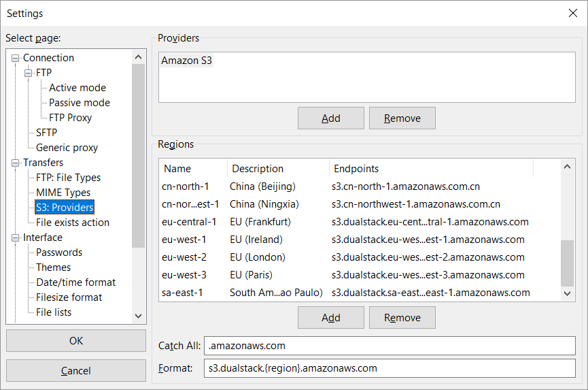Click the page tree scrollbar thumb
Screen dimensions: 588x390
click(x=139, y=156)
